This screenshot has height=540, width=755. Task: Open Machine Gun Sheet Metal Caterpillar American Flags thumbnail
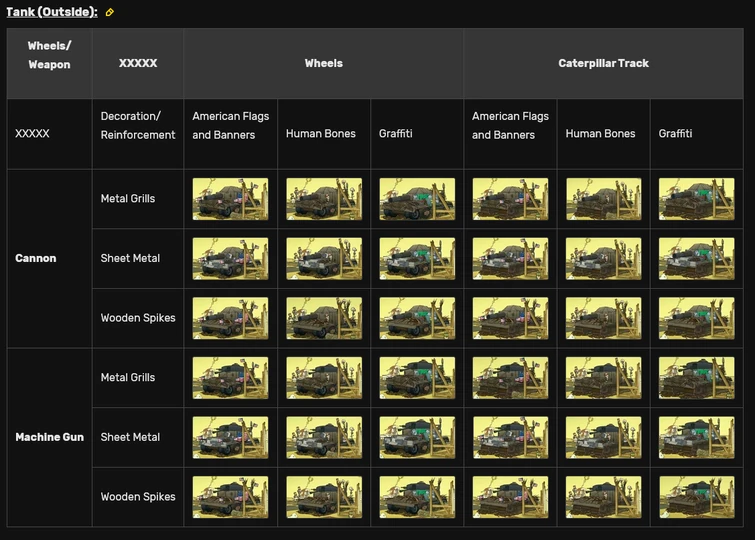[510, 438]
